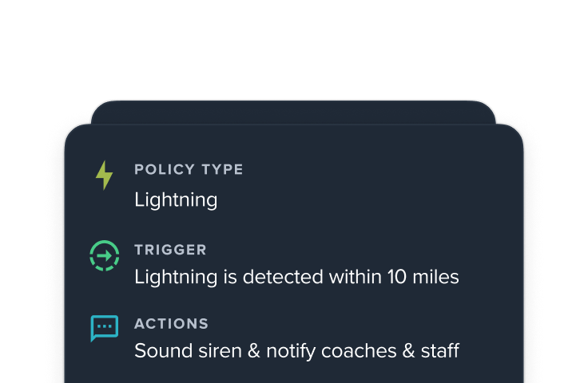
Task: Click the word 'notify' in the actions line
Action: click(282, 351)
